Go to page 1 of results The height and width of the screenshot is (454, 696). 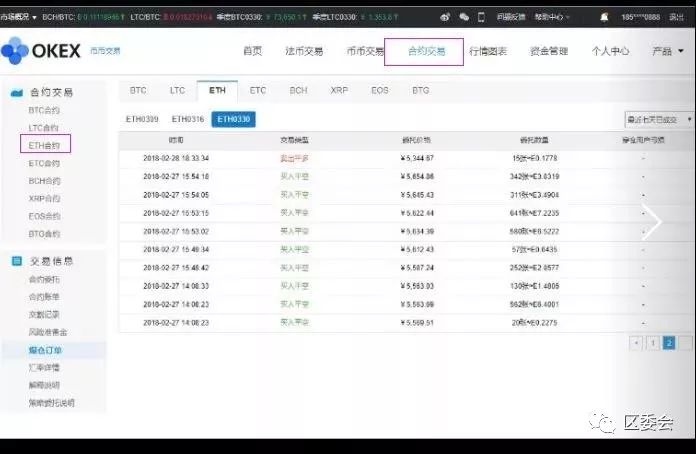coord(652,342)
